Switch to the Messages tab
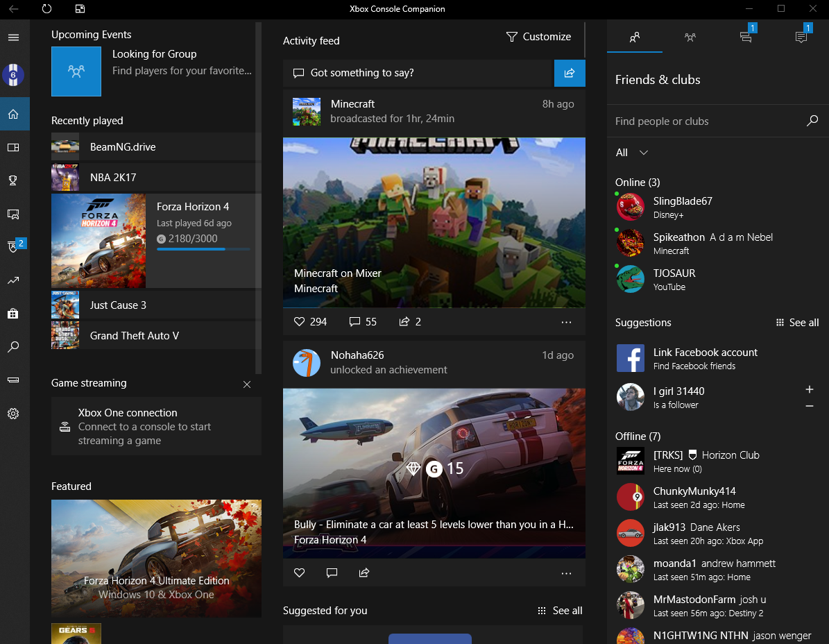Screen dimensions: 829x644 (746, 37)
